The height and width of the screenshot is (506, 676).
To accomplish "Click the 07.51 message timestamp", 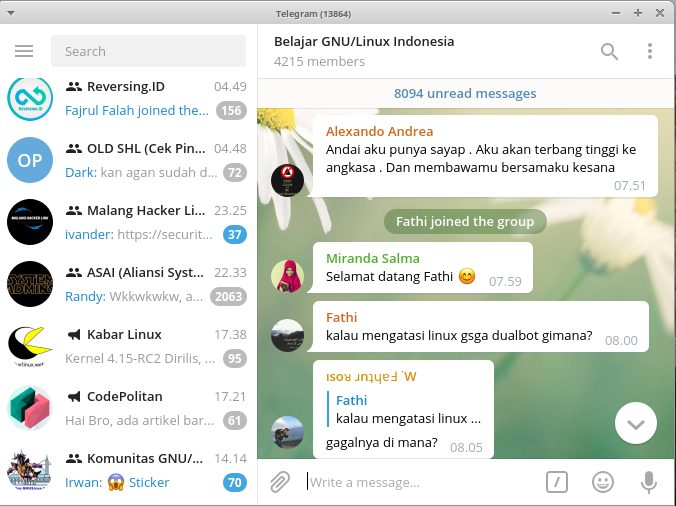I will 630,186.
